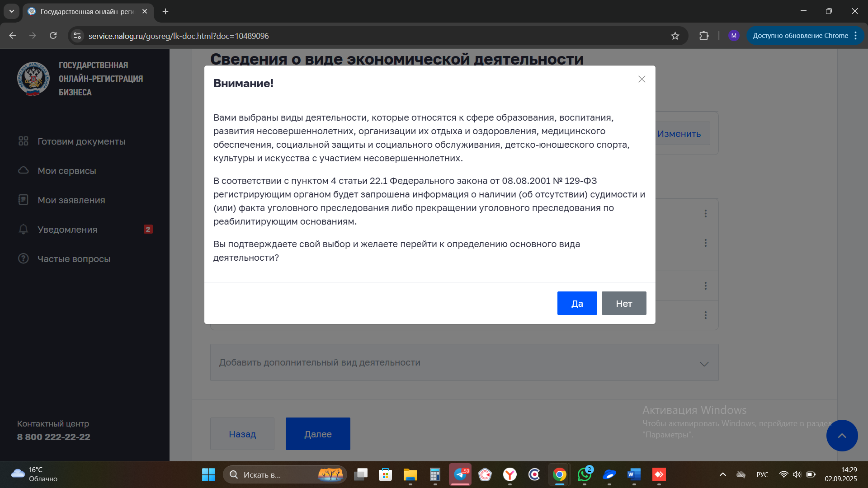
Task: Click the site information icon in the address bar
Action: pos(77,36)
